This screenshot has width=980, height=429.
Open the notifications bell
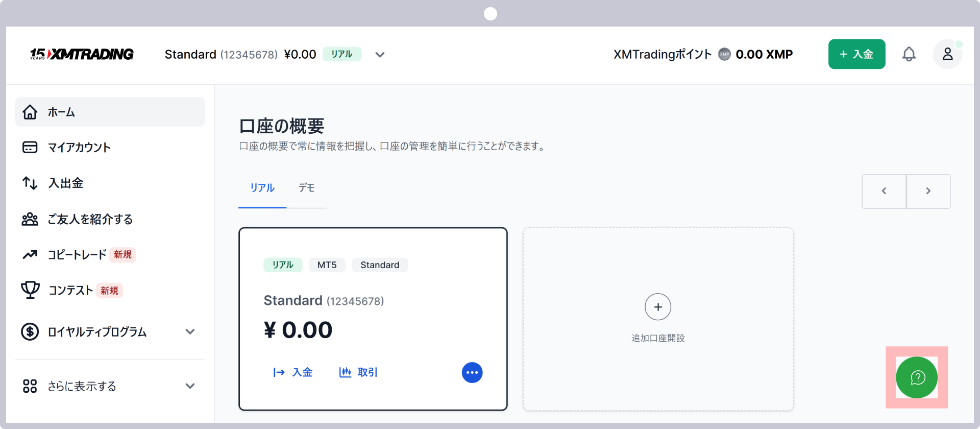pos(909,54)
